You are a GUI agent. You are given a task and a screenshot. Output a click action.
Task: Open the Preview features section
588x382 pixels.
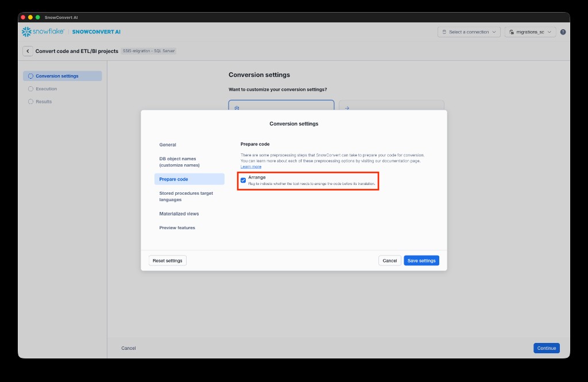click(x=177, y=228)
